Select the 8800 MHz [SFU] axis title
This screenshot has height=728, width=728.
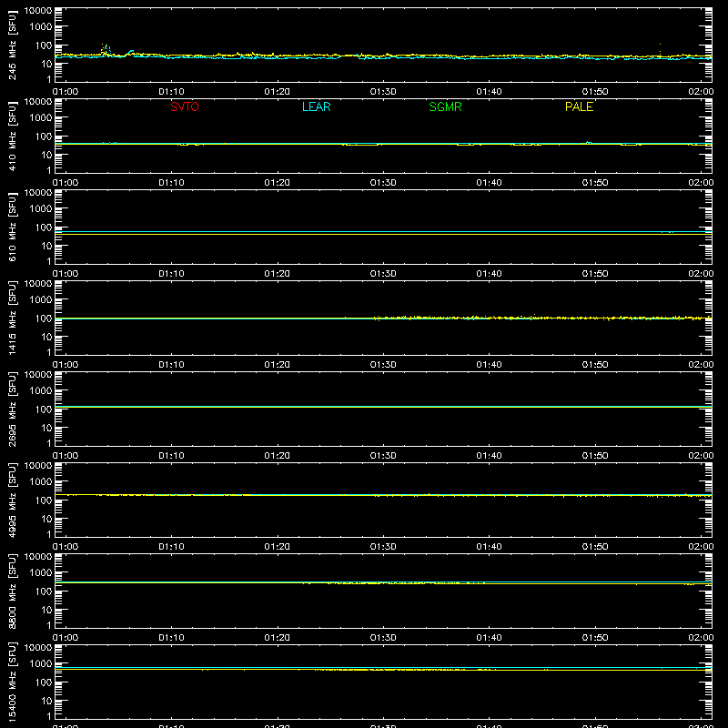[x=12, y=591]
